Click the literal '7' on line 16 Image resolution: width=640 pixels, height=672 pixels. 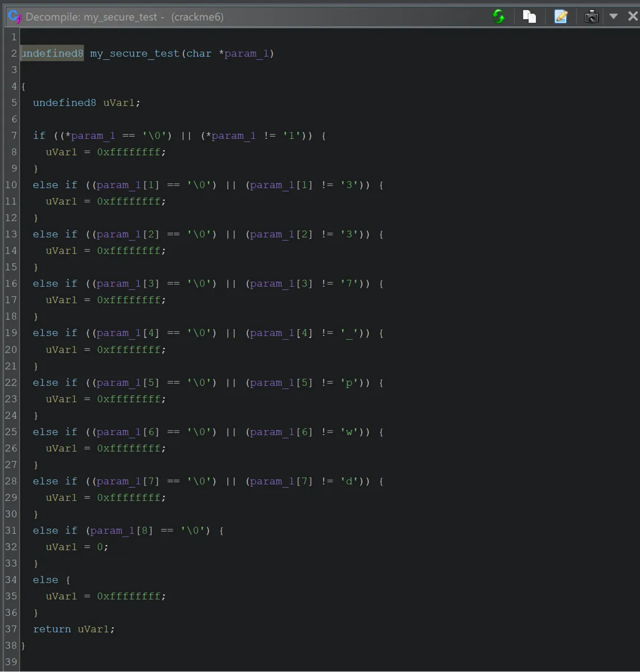pyautogui.click(x=349, y=283)
